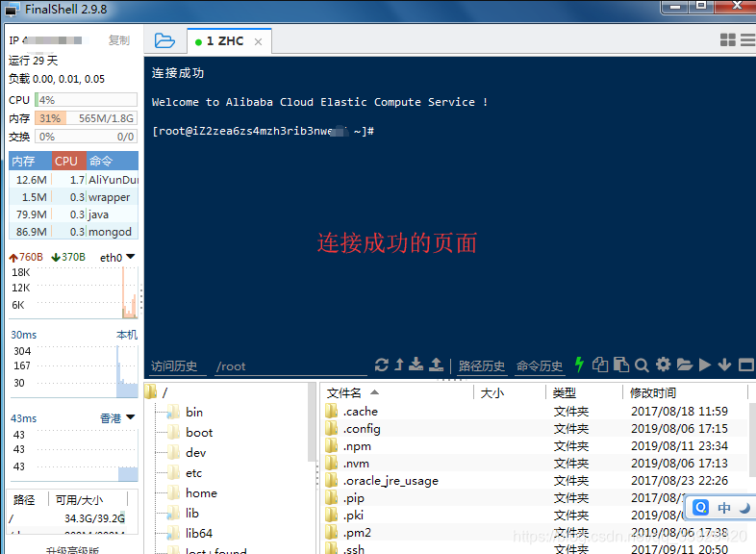Select the AliYunDun process row
The height and width of the screenshot is (554, 756).
[x=74, y=180]
